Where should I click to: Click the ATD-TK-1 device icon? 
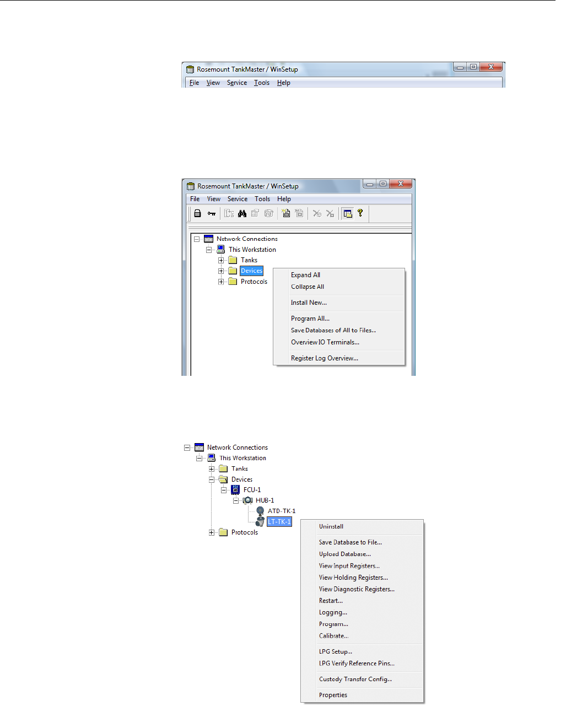click(x=260, y=511)
